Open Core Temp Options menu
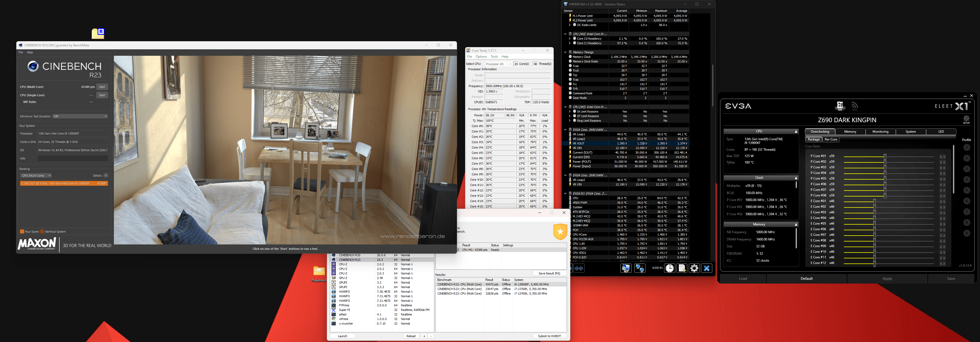The image size is (980, 342). tap(481, 57)
